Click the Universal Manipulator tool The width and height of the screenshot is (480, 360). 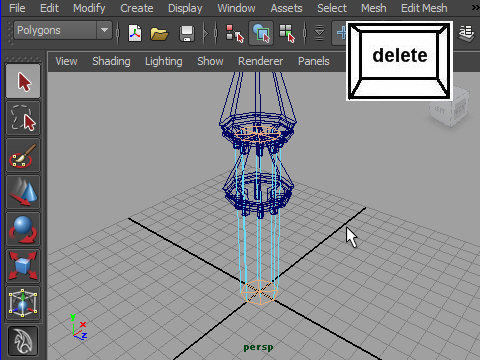(x=23, y=303)
